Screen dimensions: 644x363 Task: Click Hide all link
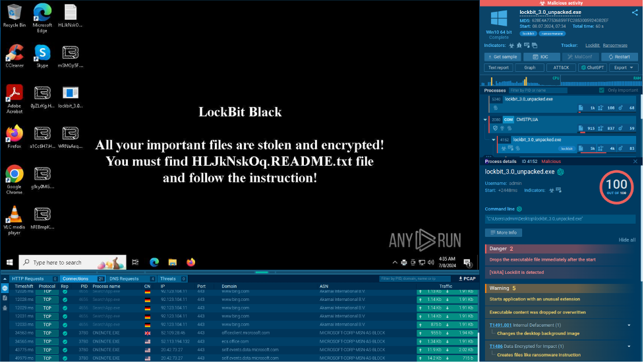(627, 240)
